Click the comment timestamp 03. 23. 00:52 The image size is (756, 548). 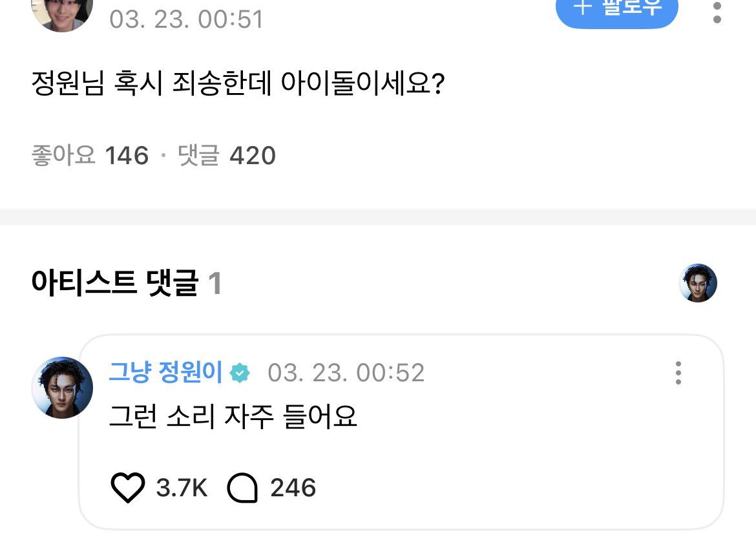coord(346,374)
